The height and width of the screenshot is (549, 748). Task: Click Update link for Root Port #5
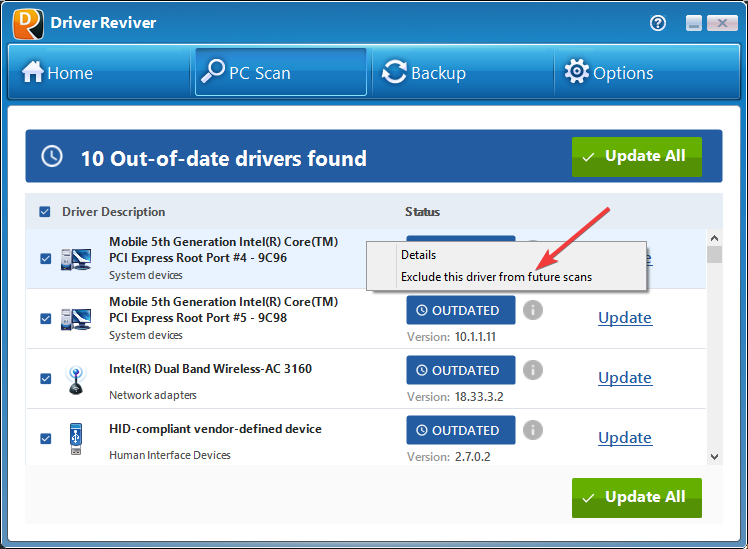click(625, 318)
